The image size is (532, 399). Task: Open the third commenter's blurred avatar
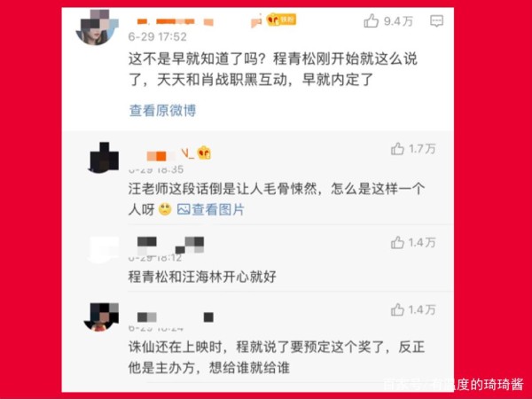(103, 250)
